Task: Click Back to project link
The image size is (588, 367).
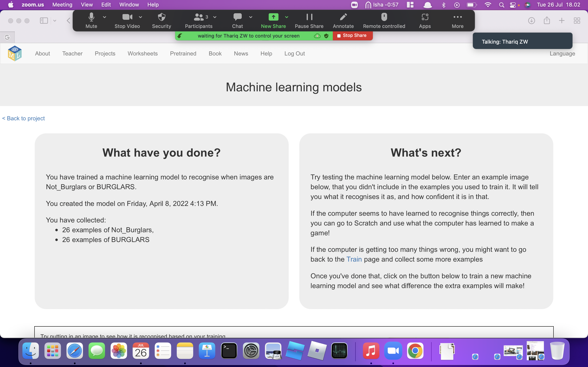Action: click(24, 118)
